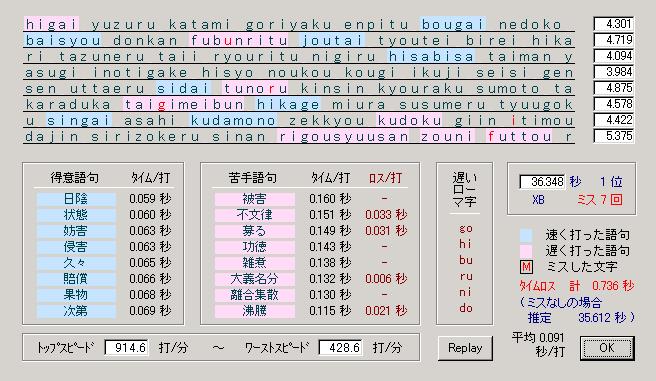Click the line time value 4.094
Image resolution: width=656 pixels, height=381 pixels.
click(613, 56)
